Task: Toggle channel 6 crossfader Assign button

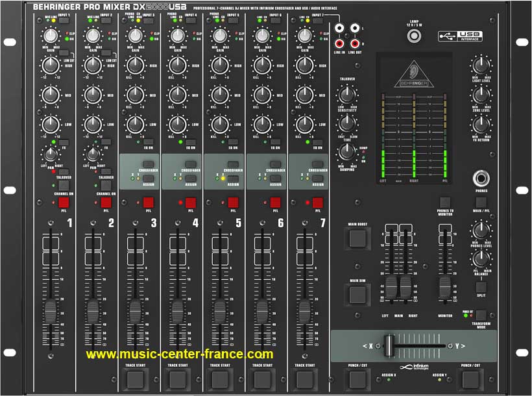Action: (275, 179)
